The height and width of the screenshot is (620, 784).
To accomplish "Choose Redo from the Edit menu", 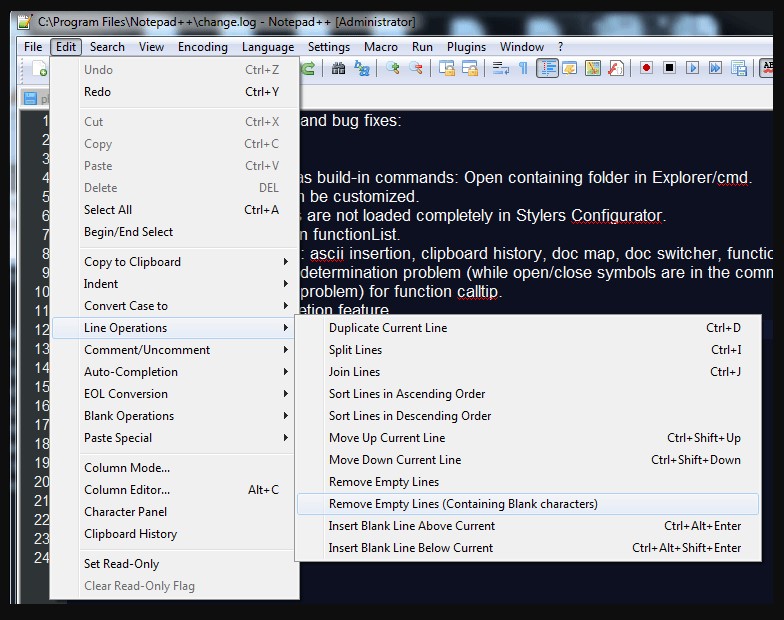I will pos(172,92).
